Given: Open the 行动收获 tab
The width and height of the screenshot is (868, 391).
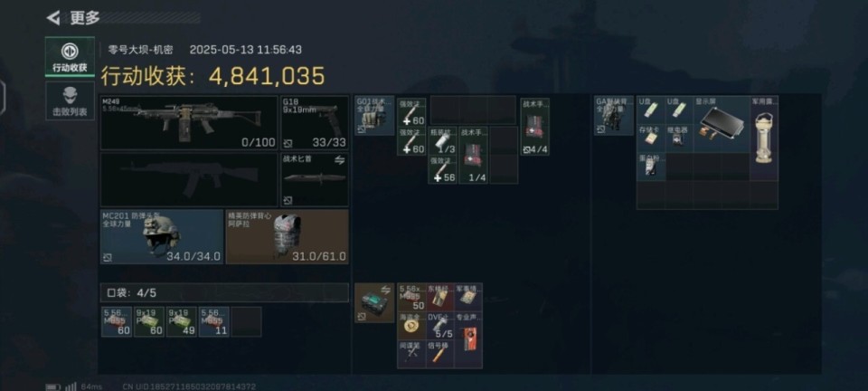Looking at the screenshot, I should click(x=70, y=56).
